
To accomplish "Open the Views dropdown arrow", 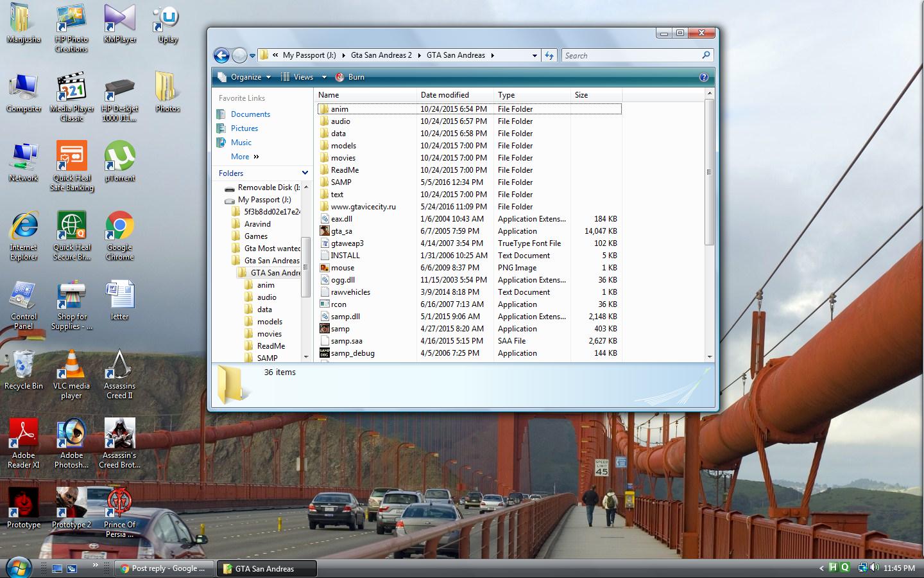I will 324,77.
